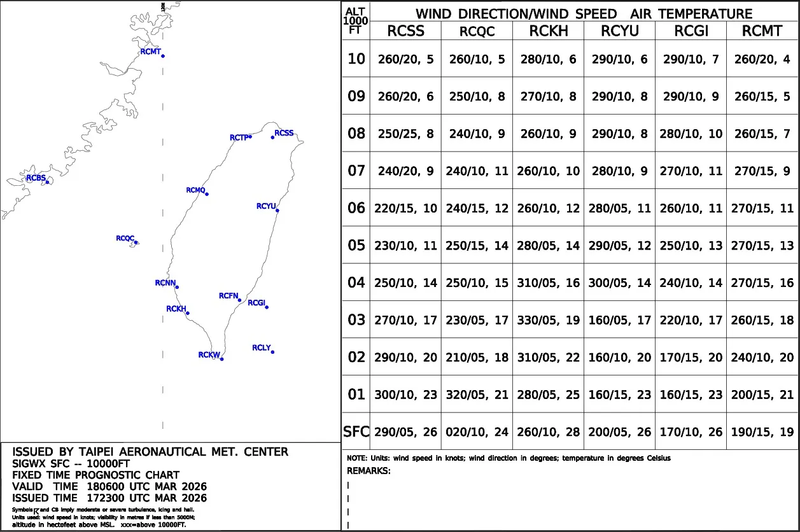The image size is (800, 532).
Task: Select the RCBS station marker on the map
Action: (47, 182)
